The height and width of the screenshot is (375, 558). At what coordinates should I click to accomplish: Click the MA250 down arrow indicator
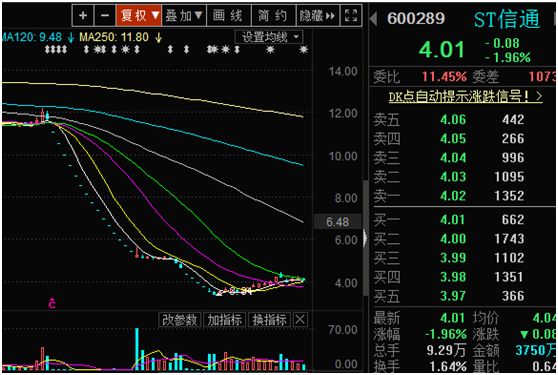click(158, 37)
